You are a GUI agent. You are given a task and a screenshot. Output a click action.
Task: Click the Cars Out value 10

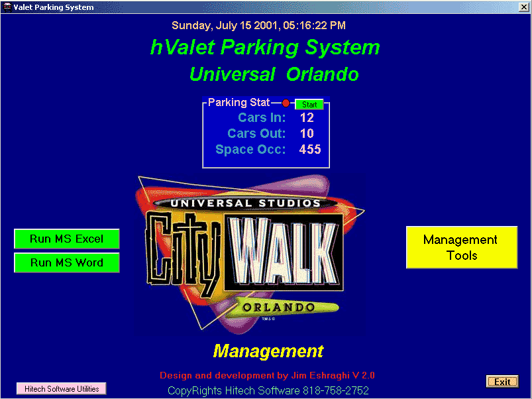click(307, 133)
